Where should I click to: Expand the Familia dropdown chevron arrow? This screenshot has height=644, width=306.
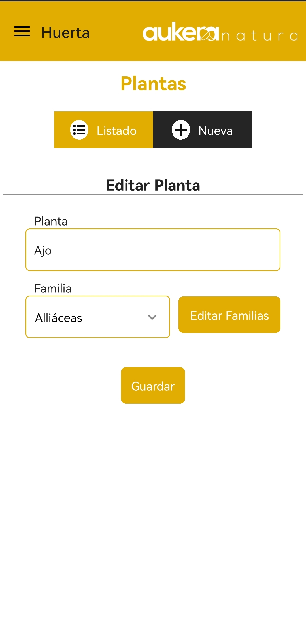pos(152,317)
